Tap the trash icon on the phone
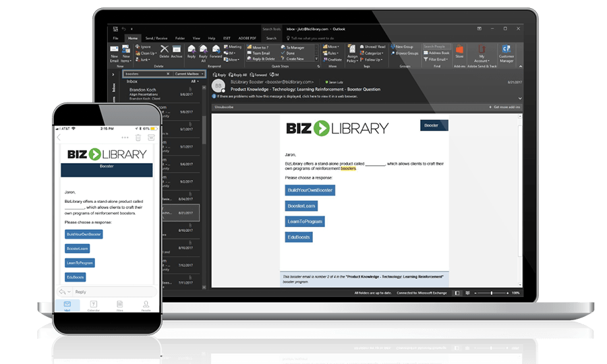607x364 pixels. 138,138
